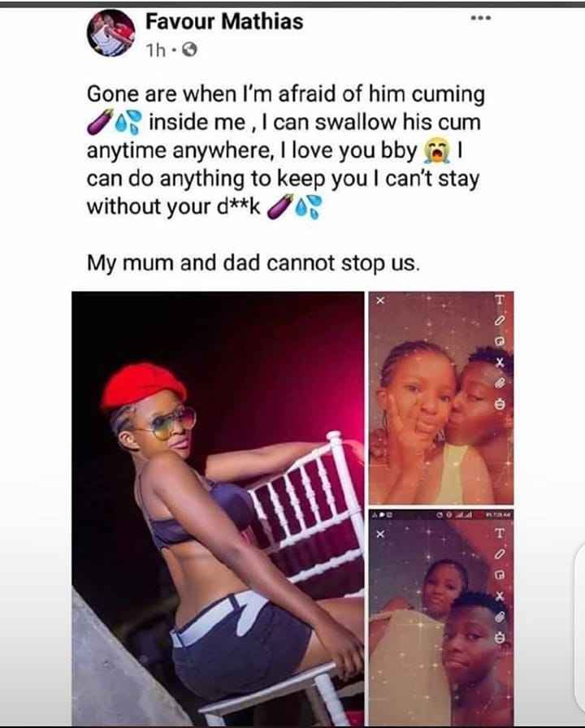Open the Favour Mathias profile name link

click(224, 21)
